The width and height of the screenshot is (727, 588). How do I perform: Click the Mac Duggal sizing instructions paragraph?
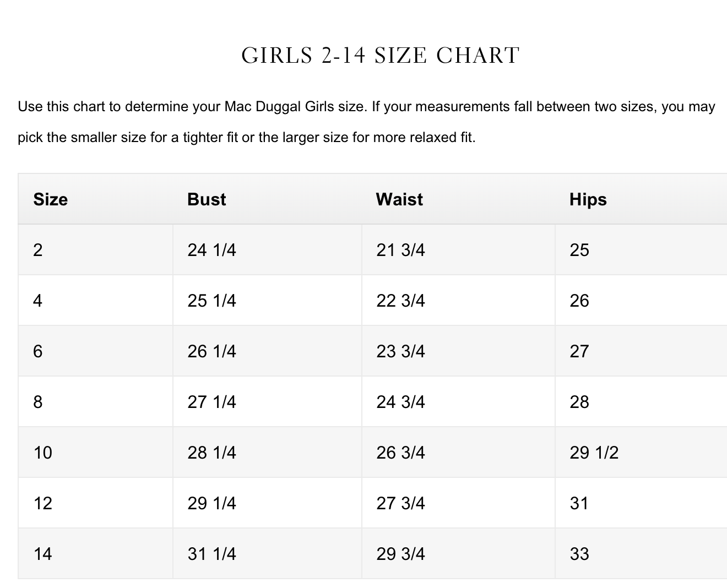(x=366, y=122)
